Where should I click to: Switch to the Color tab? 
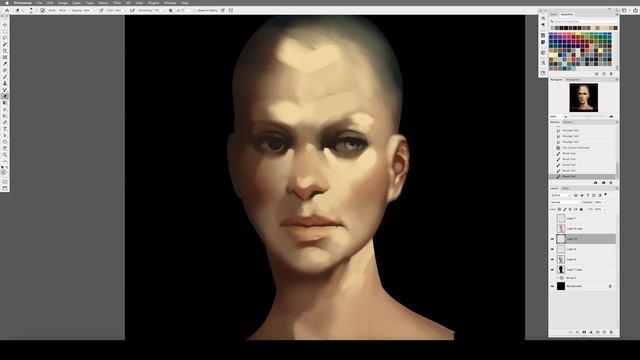554,14
